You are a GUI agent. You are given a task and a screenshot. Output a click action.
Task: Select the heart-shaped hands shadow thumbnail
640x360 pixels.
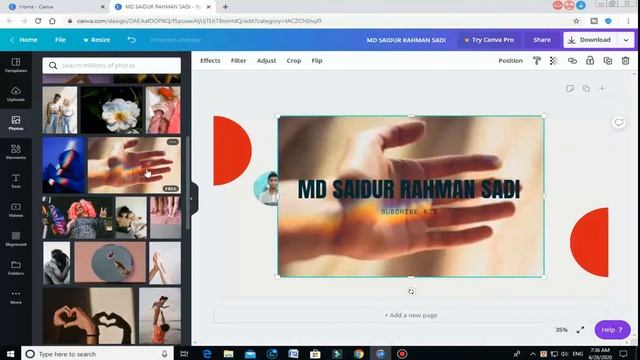pos(89,316)
